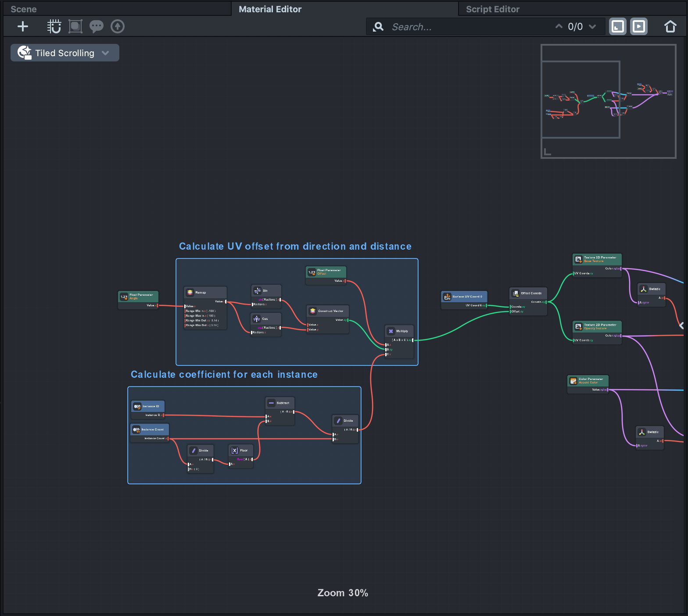
Task: Switch to the Scene tab
Action: [x=24, y=9]
